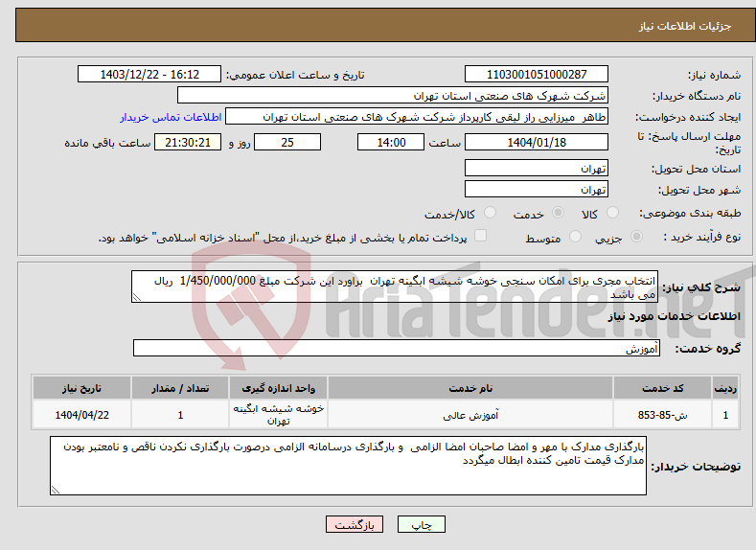
Task: Click the remaining days field 25
Action: (x=287, y=142)
